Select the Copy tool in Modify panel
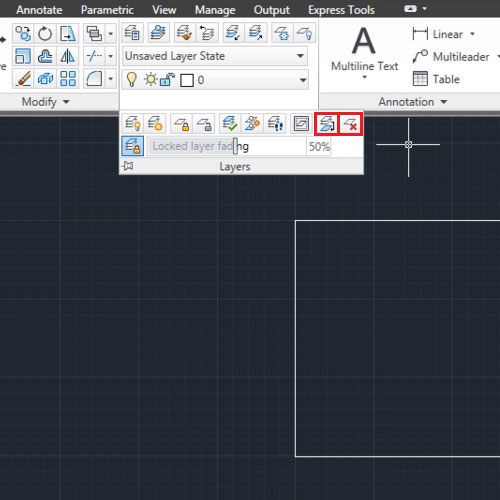This screenshot has height=500, width=500. click(x=23, y=33)
